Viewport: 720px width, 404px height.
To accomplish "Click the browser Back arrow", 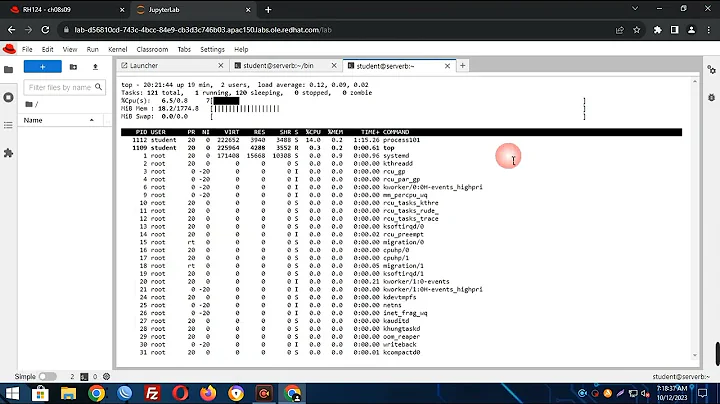I will point(11,30).
